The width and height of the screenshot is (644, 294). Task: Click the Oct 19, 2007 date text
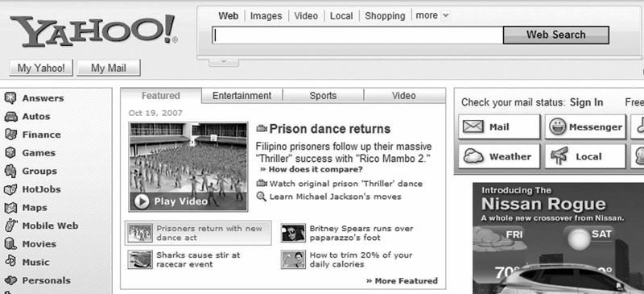[155, 113]
